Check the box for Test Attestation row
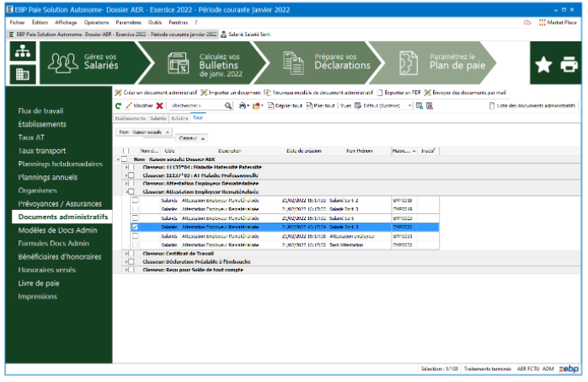The width and height of the screenshot is (588, 382). [x=135, y=245]
